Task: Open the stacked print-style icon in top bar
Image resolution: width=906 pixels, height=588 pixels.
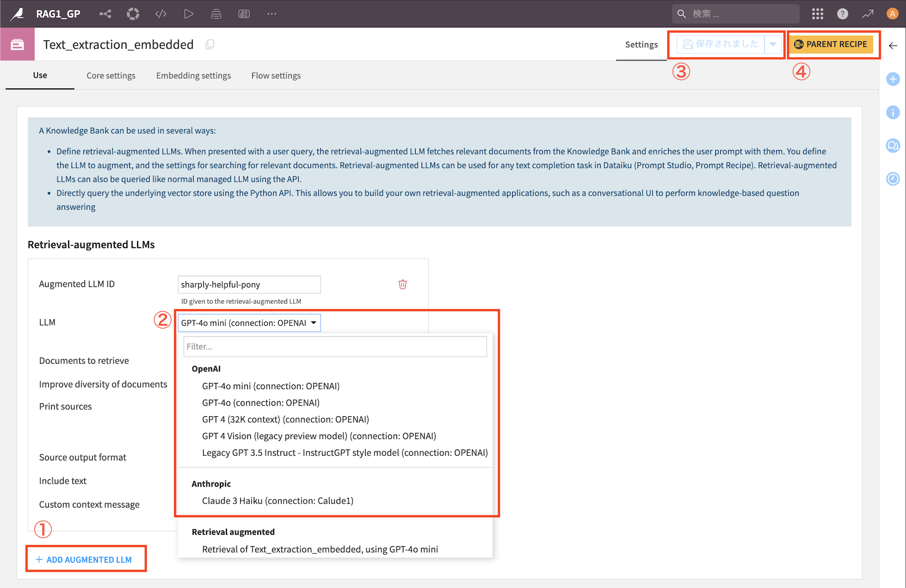Action: 216,14
